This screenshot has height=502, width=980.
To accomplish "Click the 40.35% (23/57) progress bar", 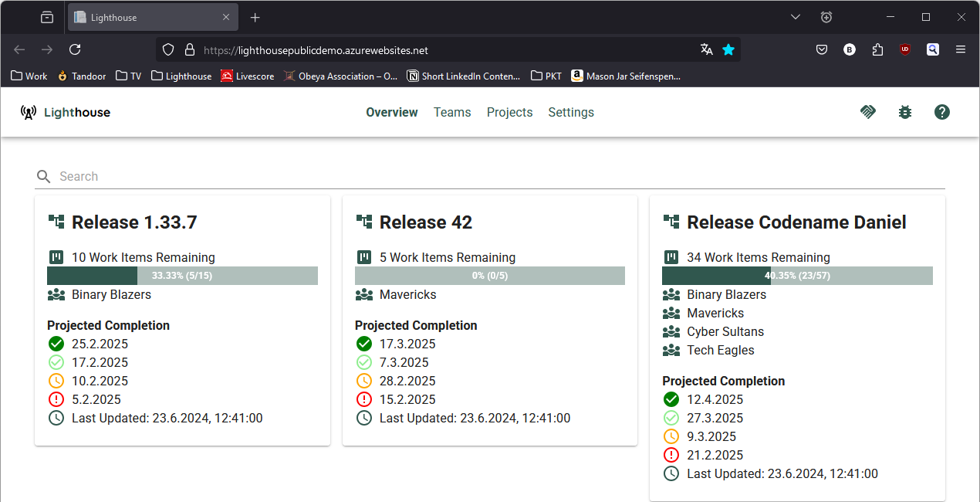I will [797, 276].
